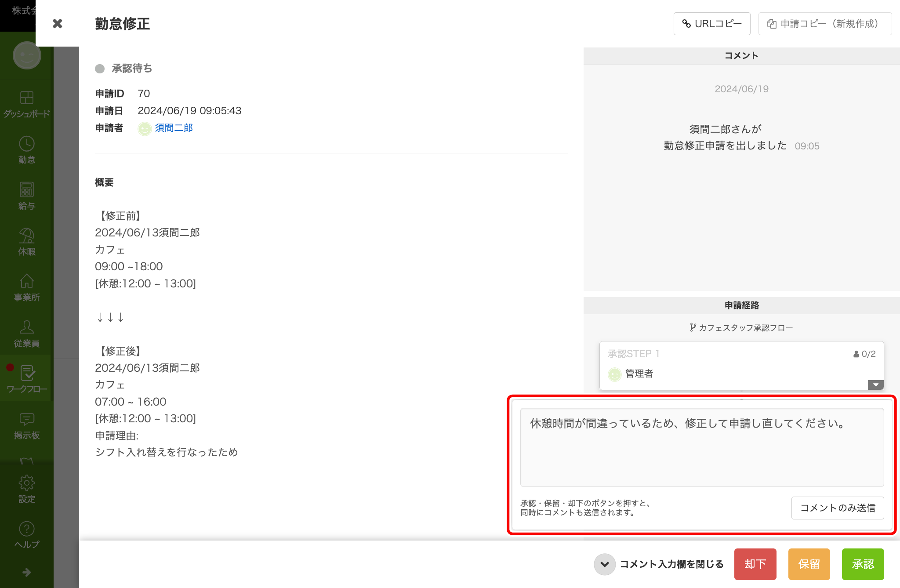Collapse the comment area via コメント入力欄を閉じる chevron
Image resolution: width=900 pixels, height=588 pixels.
(x=605, y=564)
